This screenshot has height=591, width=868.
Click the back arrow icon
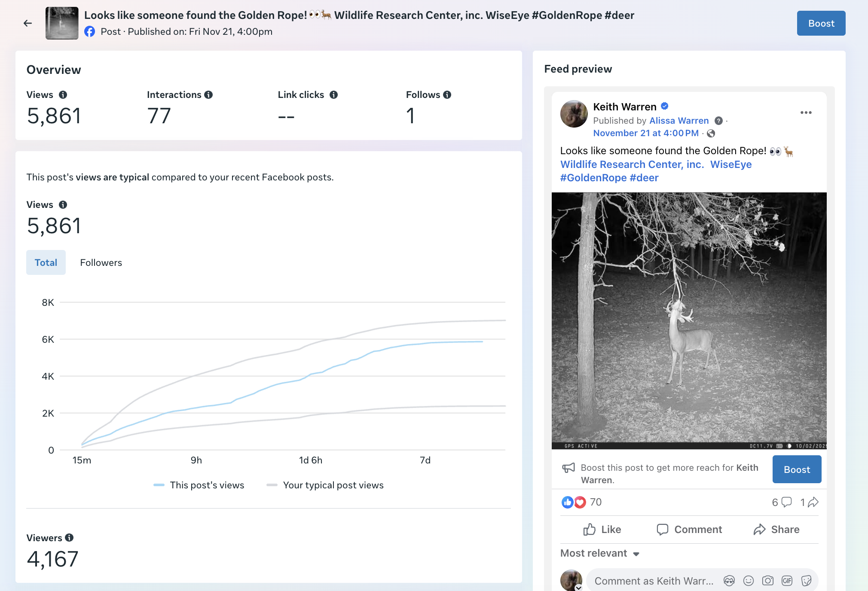[x=28, y=23]
